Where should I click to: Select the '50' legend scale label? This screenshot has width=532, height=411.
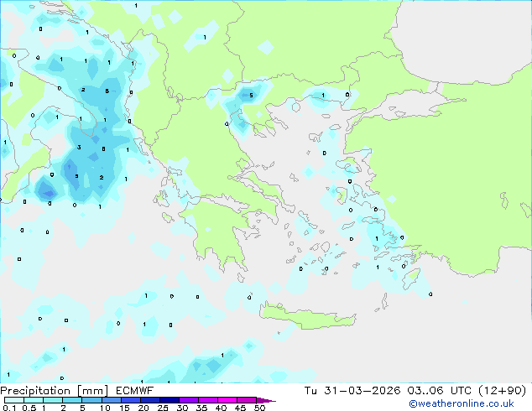[x=259, y=408]
